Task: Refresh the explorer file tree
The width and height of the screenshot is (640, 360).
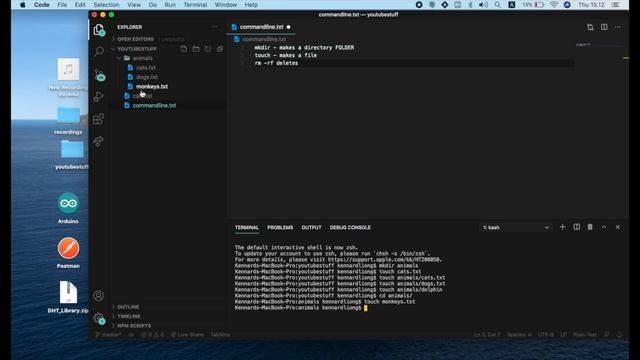Action: pyautogui.click(x=208, y=49)
